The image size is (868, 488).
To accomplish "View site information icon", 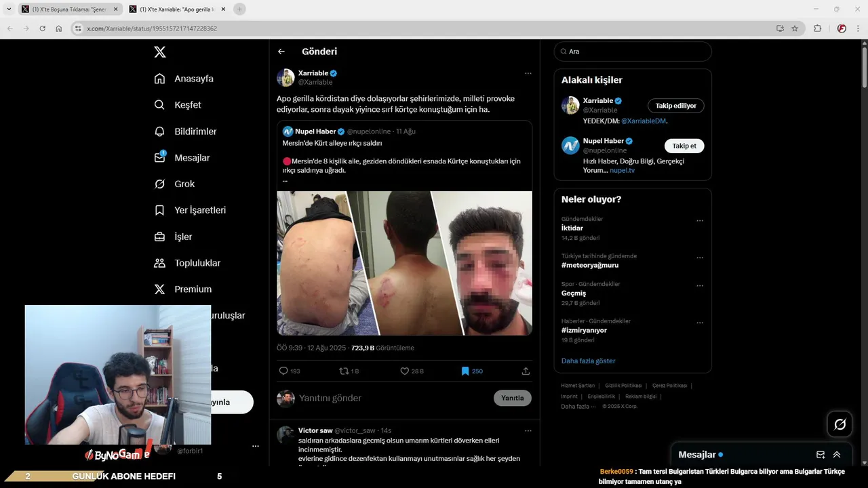I will pos(78,28).
